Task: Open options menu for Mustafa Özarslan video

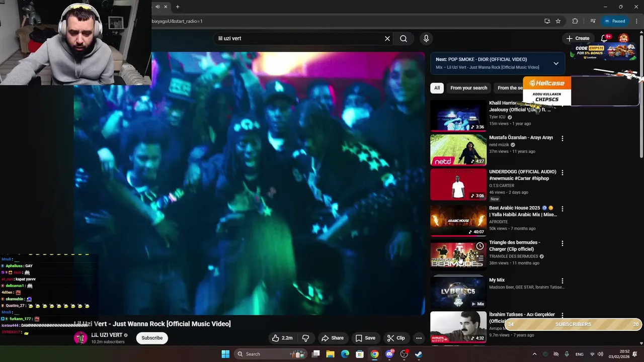Action: (562, 138)
